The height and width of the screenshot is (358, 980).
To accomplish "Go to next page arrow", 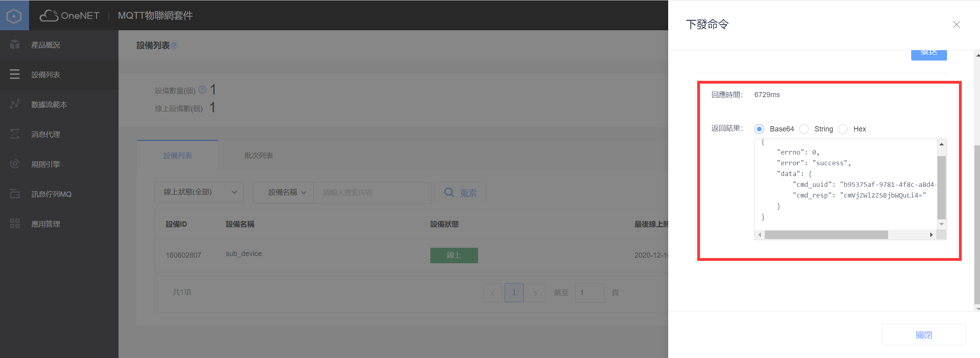I will (535, 293).
